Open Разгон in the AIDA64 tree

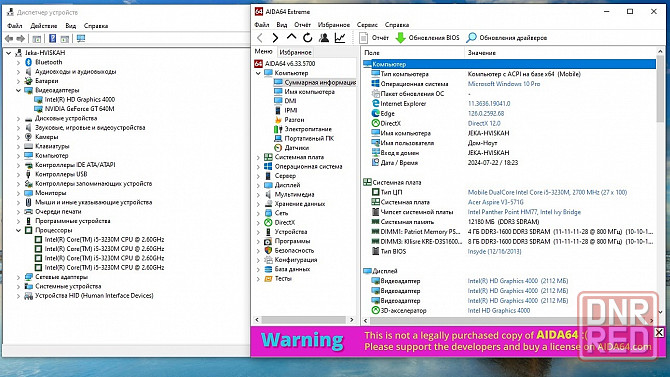[294, 120]
